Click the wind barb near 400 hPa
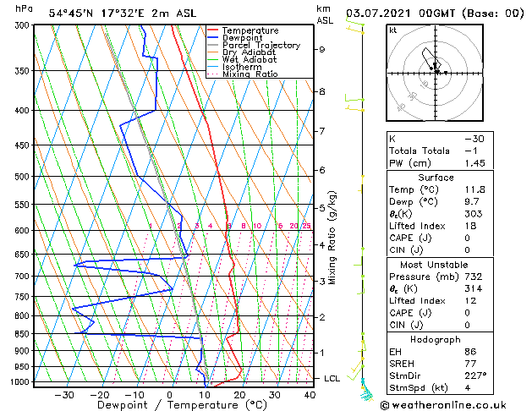The width and height of the screenshot is (532, 411). click(x=354, y=104)
